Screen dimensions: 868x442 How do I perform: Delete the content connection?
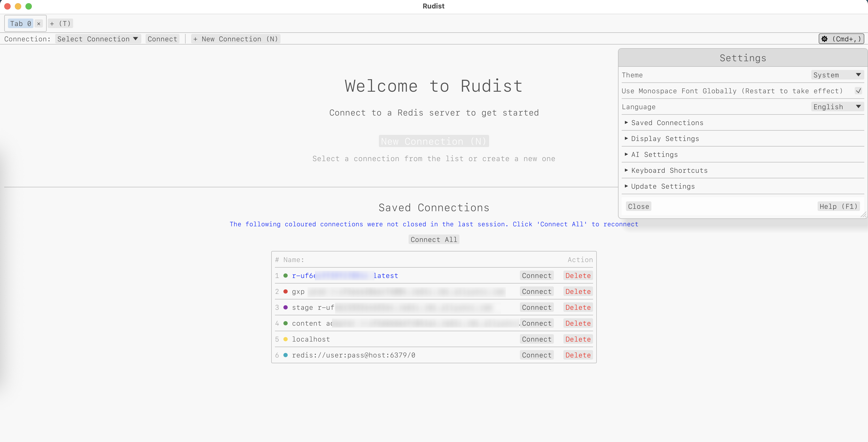[578, 323]
